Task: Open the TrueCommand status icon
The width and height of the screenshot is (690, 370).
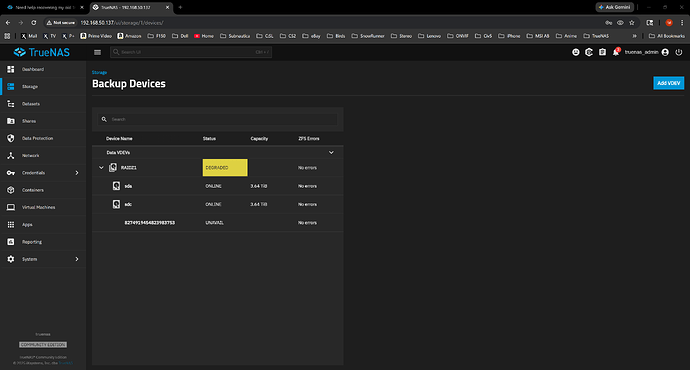Action: point(589,52)
